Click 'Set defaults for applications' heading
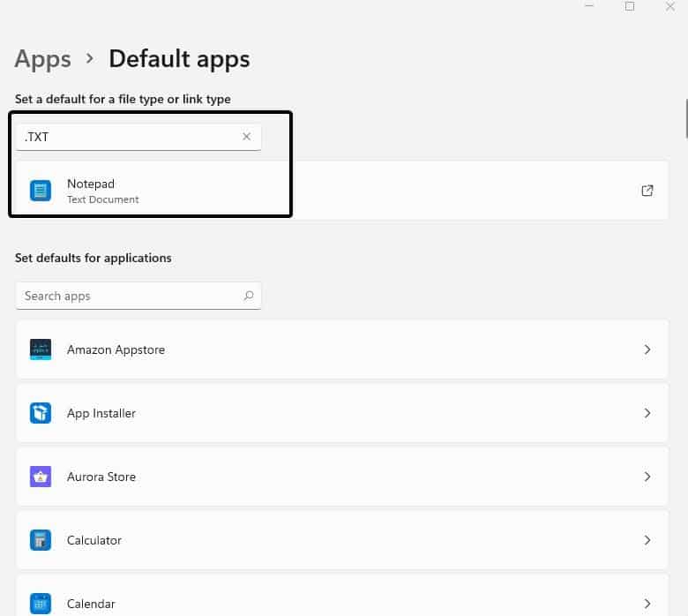 [93, 258]
